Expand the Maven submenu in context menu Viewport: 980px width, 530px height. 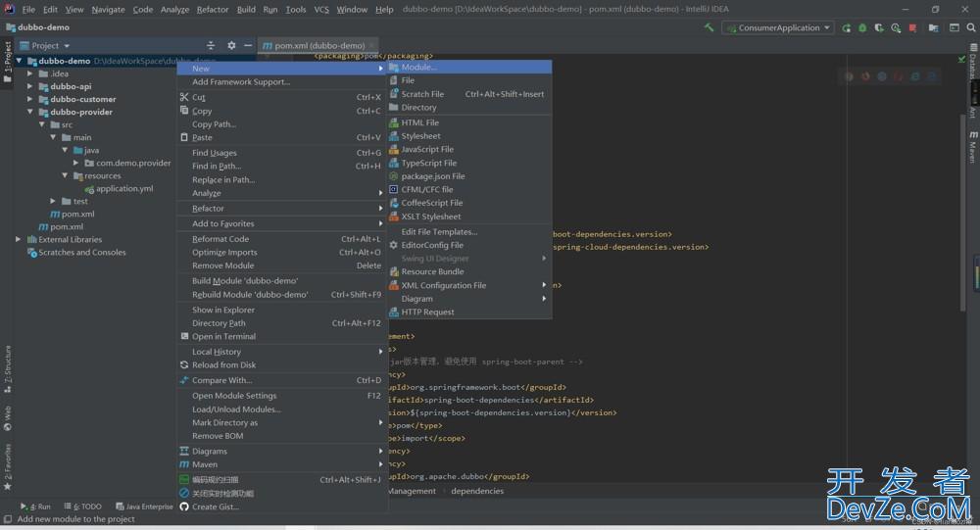point(282,464)
